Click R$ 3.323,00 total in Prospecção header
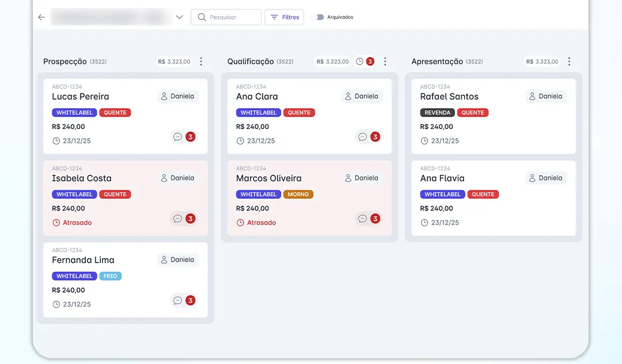This screenshot has height=364, width=622. point(174,62)
